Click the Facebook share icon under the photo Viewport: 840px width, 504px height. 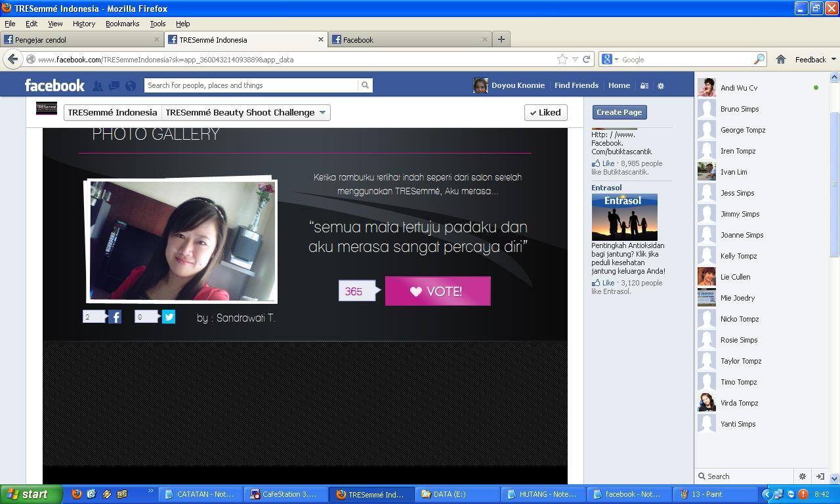(115, 317)
